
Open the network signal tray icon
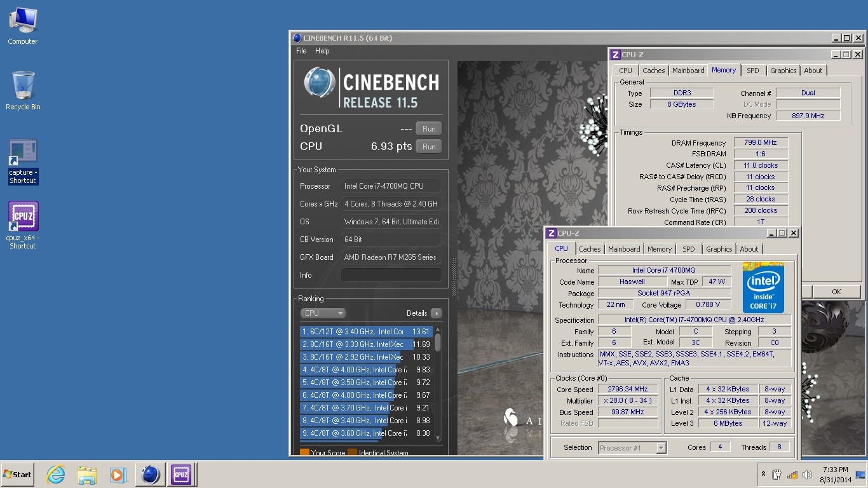pos(792,475)
